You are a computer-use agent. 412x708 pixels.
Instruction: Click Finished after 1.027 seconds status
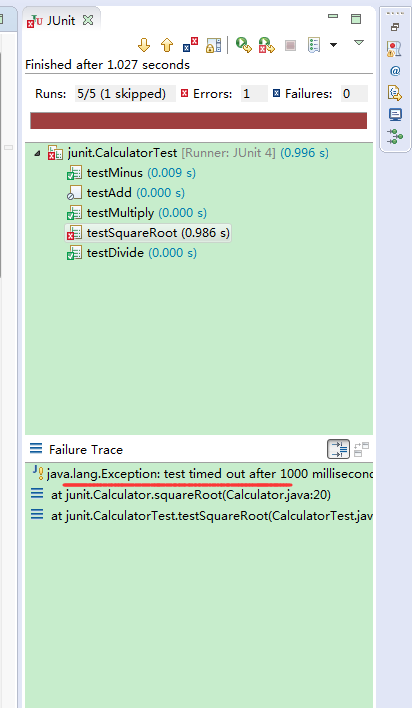coord(108,65)
